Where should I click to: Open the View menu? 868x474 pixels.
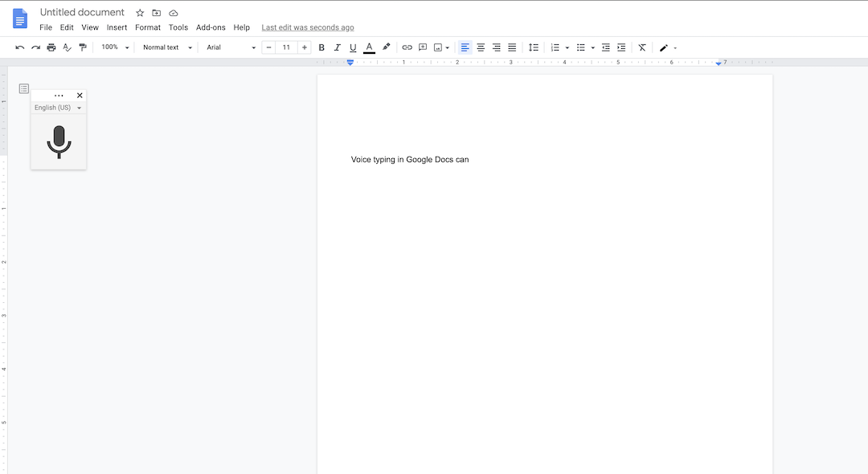[90, 27]
